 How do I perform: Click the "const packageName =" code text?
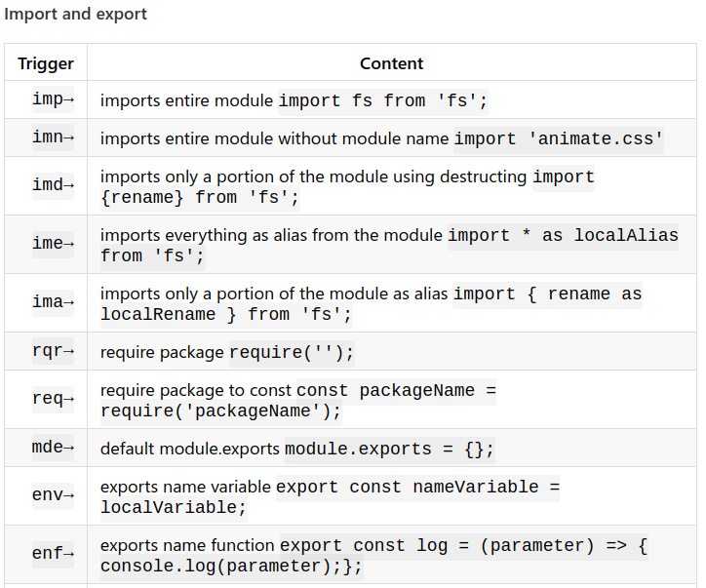(396, 390)
